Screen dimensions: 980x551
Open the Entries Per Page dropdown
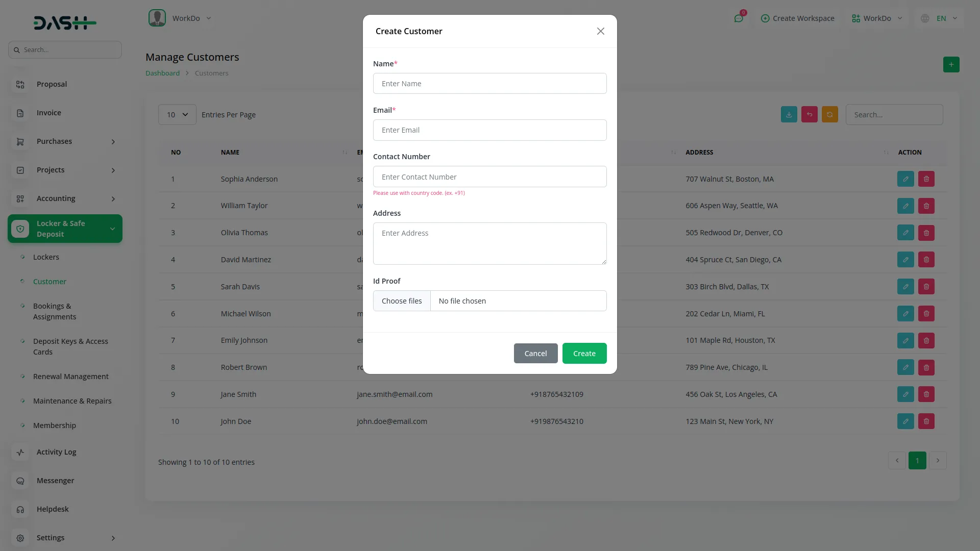[x=177, y=114]
